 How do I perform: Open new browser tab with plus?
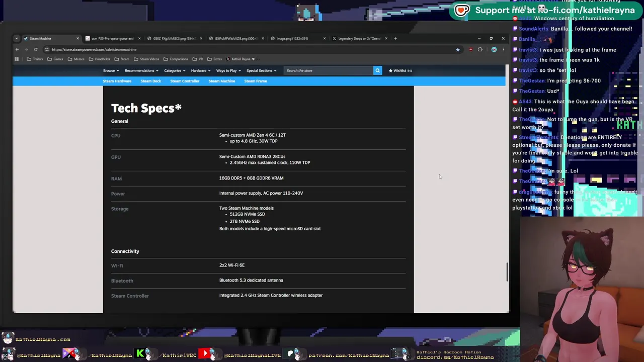395,38
